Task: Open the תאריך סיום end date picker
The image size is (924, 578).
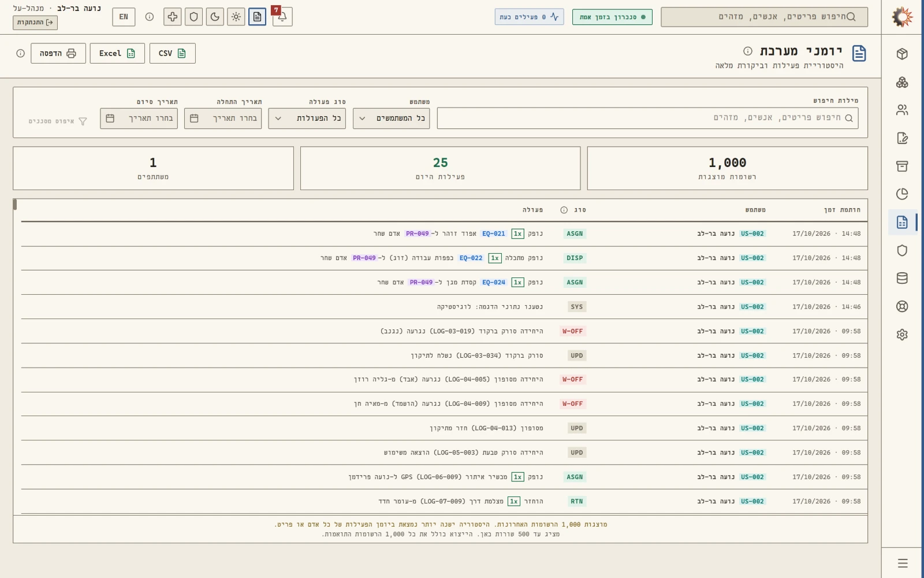Action: pos(139,118)
